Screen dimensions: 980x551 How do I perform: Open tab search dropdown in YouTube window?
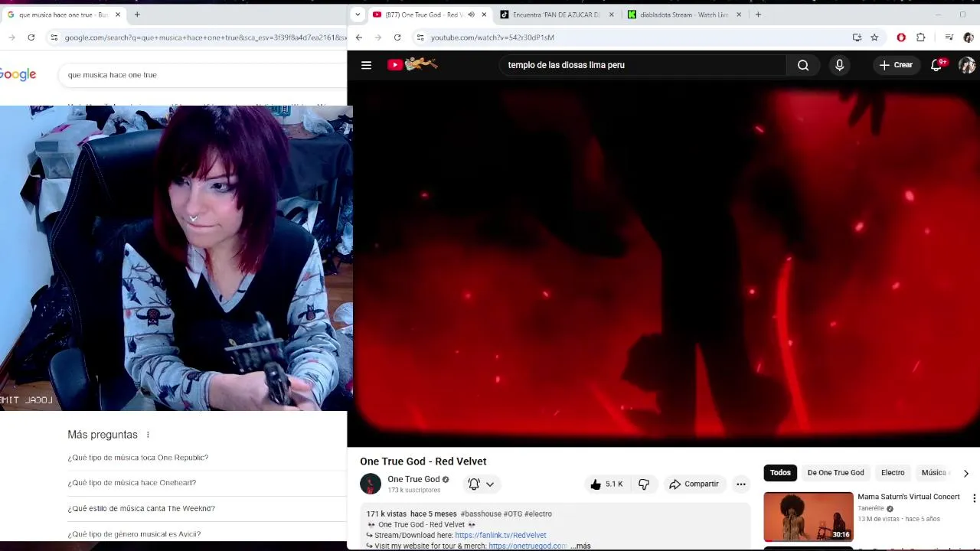pyautogui.click(x=358, y=15)
